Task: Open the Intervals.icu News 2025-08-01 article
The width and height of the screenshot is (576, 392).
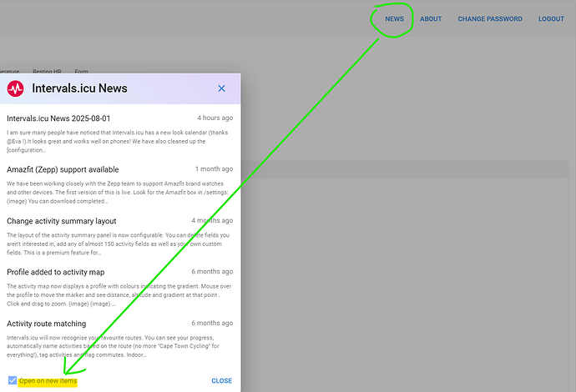Action: (x=58, y=118)
